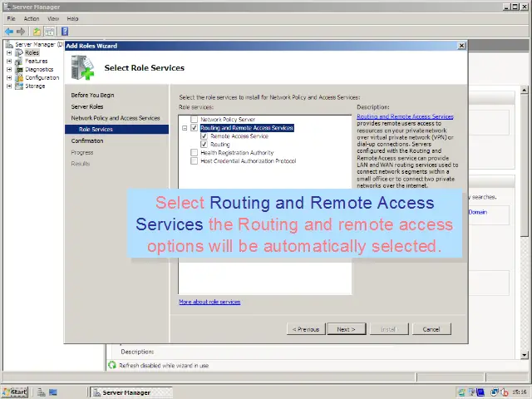This screenshot has height=399, width=532.
Task: Cancel the Add Roles Wizard
Action: (x=431, y=329)
